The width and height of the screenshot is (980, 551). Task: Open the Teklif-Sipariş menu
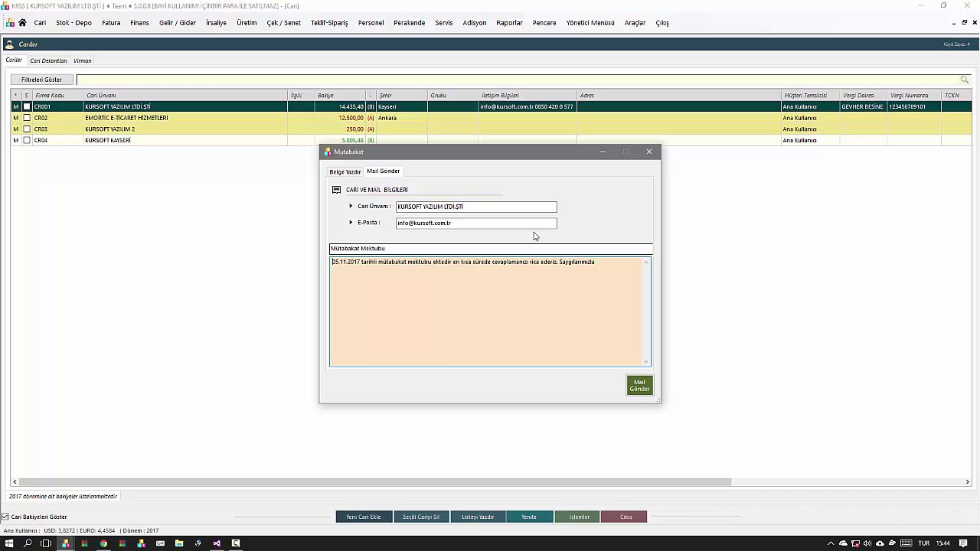point(329,23)
